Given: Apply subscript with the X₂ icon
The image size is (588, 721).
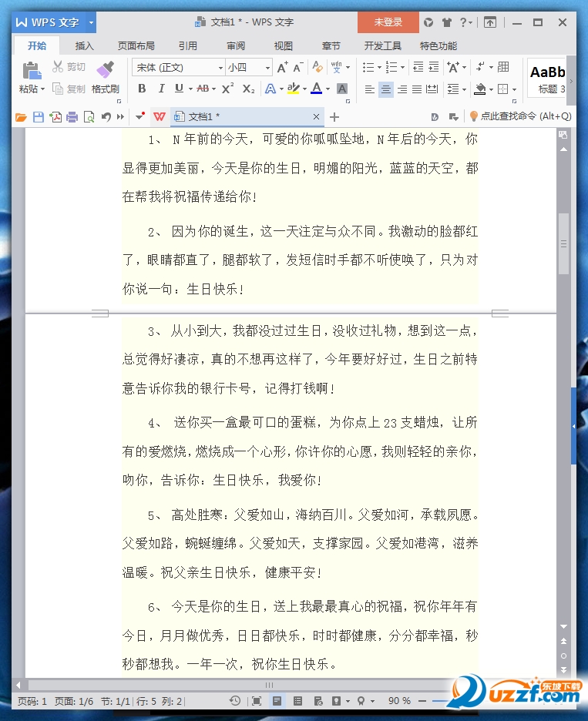Looking at the screenshot, I should pyautogui.click(x=248, y=89).
